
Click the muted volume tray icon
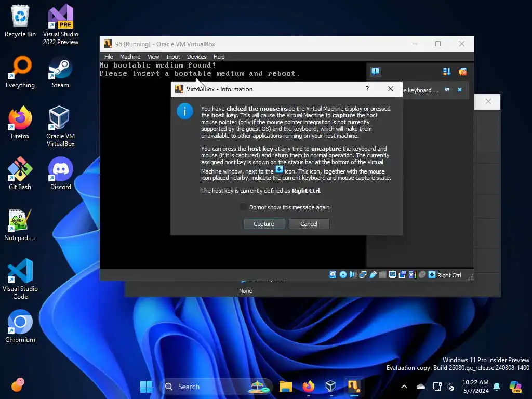click(450, 387)
